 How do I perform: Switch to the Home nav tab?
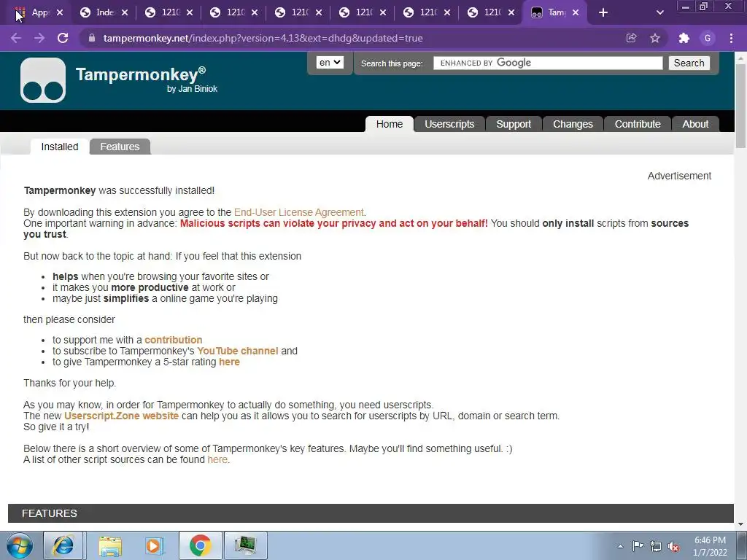coord(390,124)
